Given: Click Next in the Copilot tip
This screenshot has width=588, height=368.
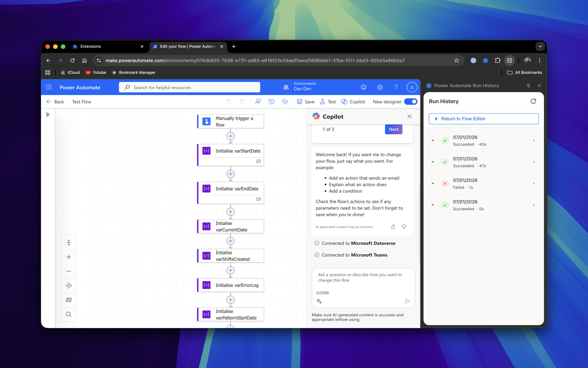Looking at the screenshot, I should 394,129.
